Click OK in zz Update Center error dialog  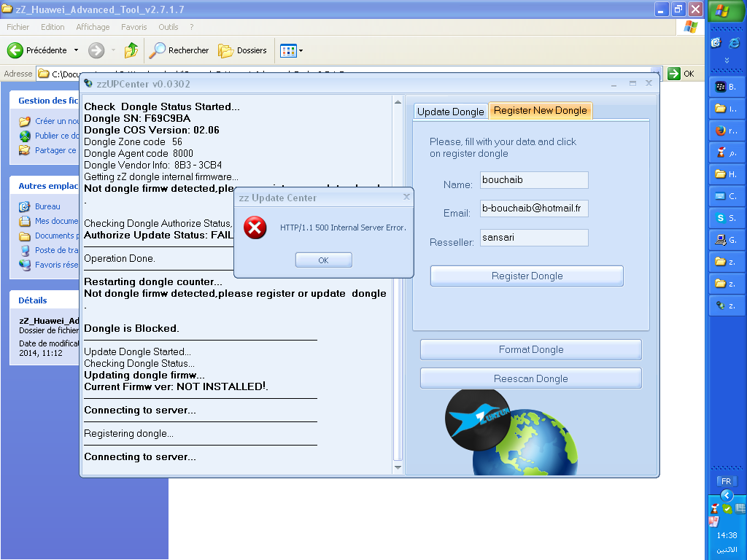[x=323, y=260]
